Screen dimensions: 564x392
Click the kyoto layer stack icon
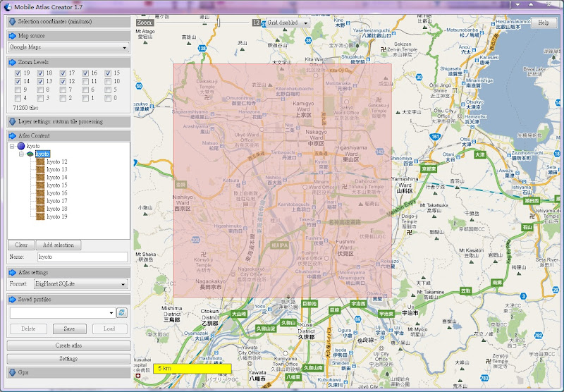30,154
